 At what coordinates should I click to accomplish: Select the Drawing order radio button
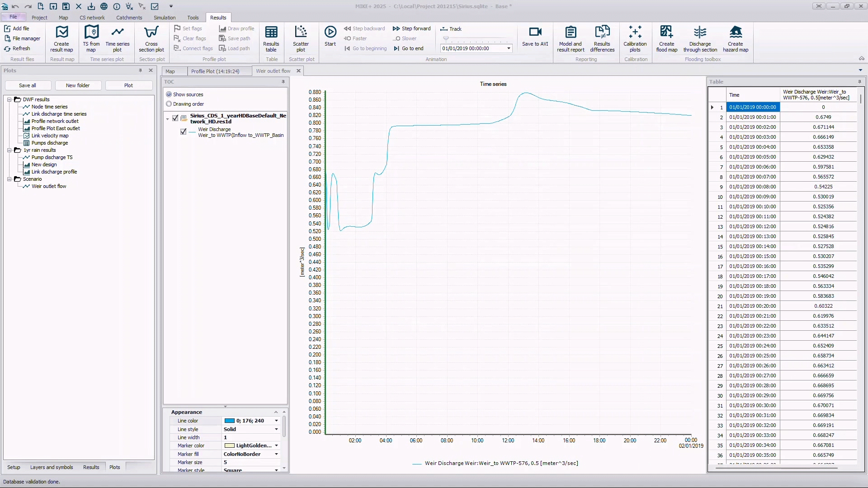tap(169, 104)
